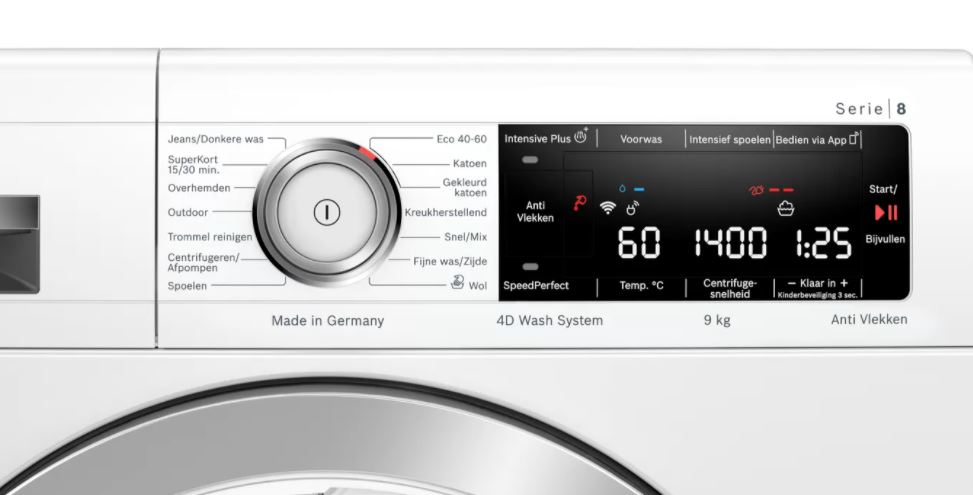Select the Centrifugeren/Afpompen program
Screen dimensions: 973x495
[x=203, y=262]
